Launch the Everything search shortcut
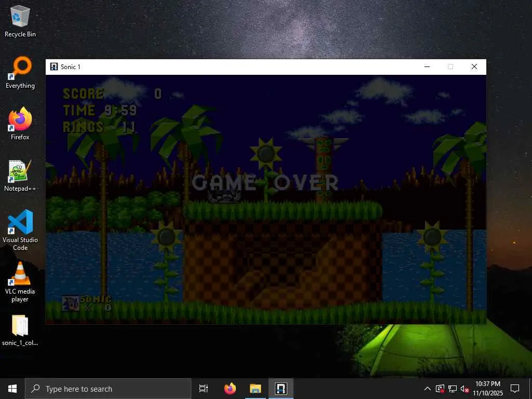This screenshot has height=399, width=532. tap(20, 73)
